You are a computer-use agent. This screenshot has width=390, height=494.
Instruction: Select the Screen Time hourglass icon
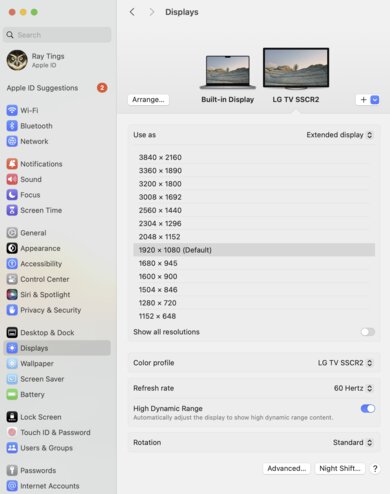point(12,210)
